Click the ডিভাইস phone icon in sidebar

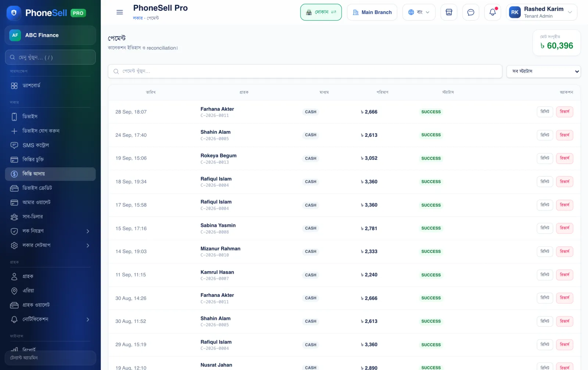14,117
